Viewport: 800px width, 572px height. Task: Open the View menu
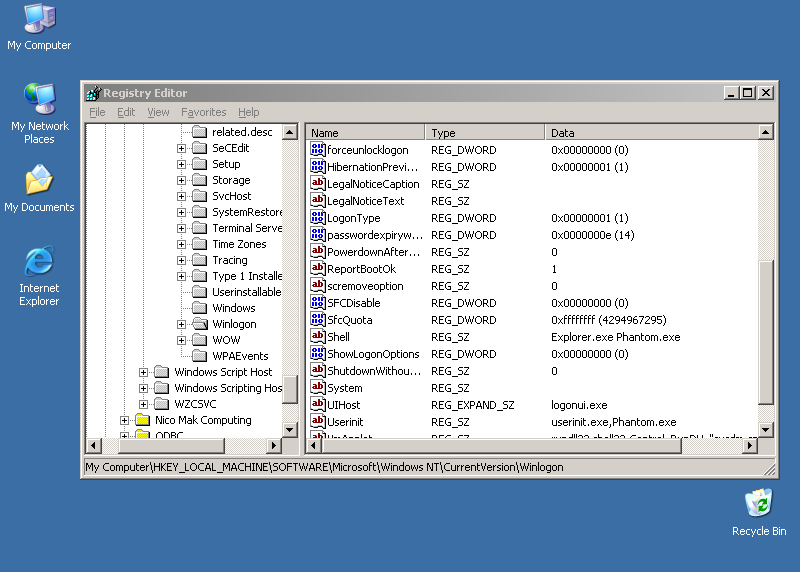(x=158, y=112)
